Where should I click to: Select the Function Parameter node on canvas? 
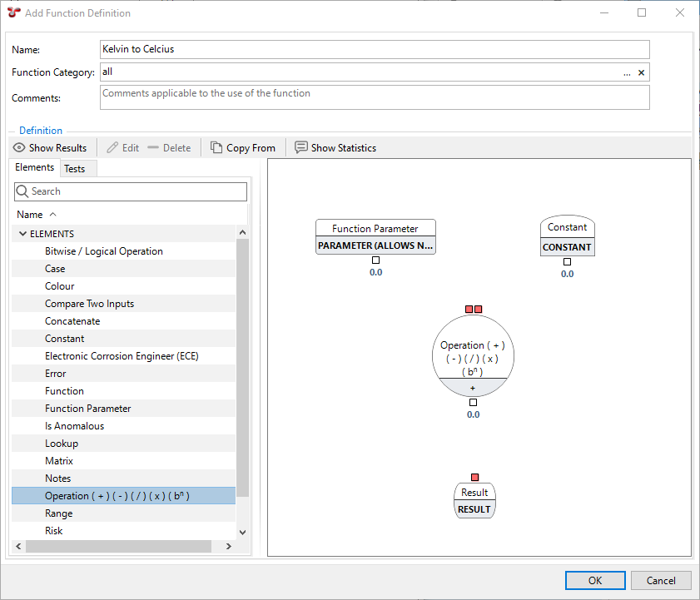tap(375, 236)
